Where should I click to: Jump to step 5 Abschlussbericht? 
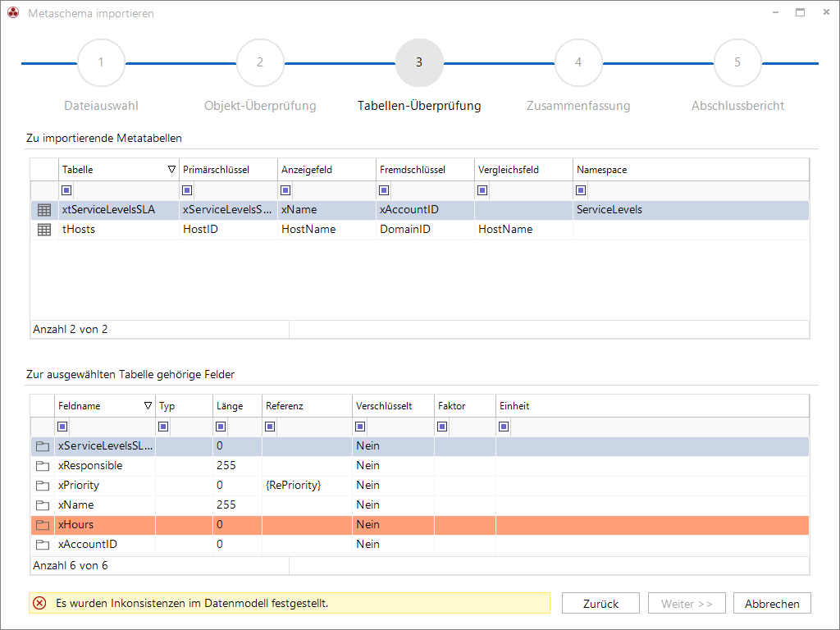(737, 62)
